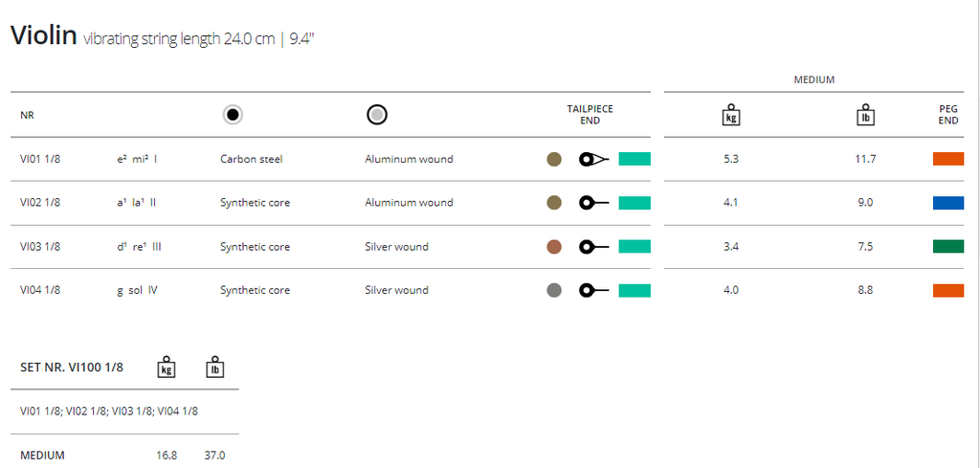980x468 pixels.
Task: Click the blue peg end swatch for VI02
Action: [x=947, y=203]
